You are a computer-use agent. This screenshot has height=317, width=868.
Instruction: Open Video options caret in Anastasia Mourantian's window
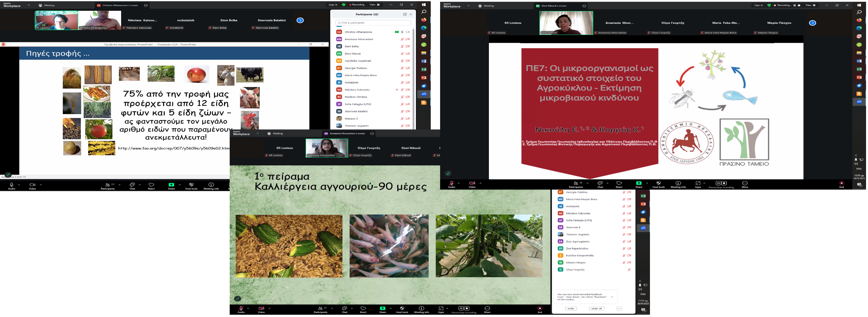click(270, 308)
